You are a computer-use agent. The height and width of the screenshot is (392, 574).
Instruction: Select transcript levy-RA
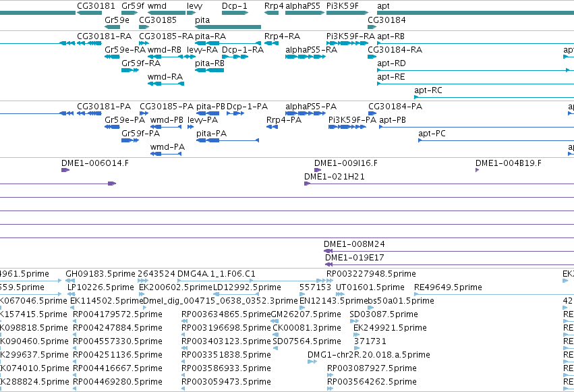[202, 50]
